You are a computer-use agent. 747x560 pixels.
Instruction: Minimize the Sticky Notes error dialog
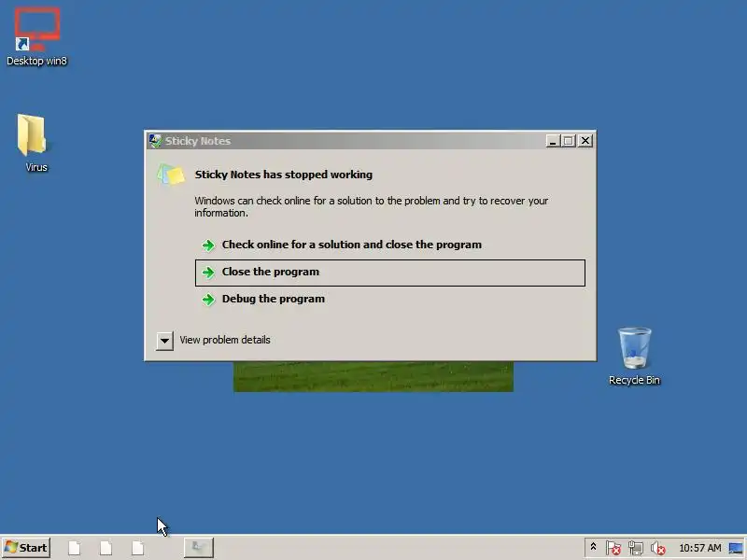pos(552,141)
